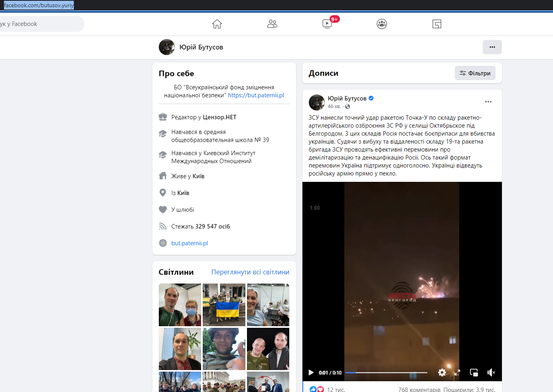Open photo of two men on dark background
This screenshot has height=392, width=553.
coord(268,349)
